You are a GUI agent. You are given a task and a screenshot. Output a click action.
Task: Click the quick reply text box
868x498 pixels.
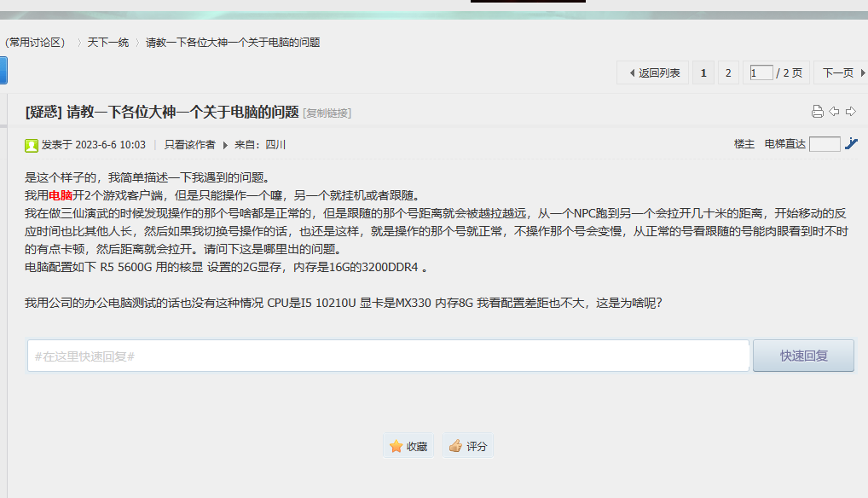(388, 356)
